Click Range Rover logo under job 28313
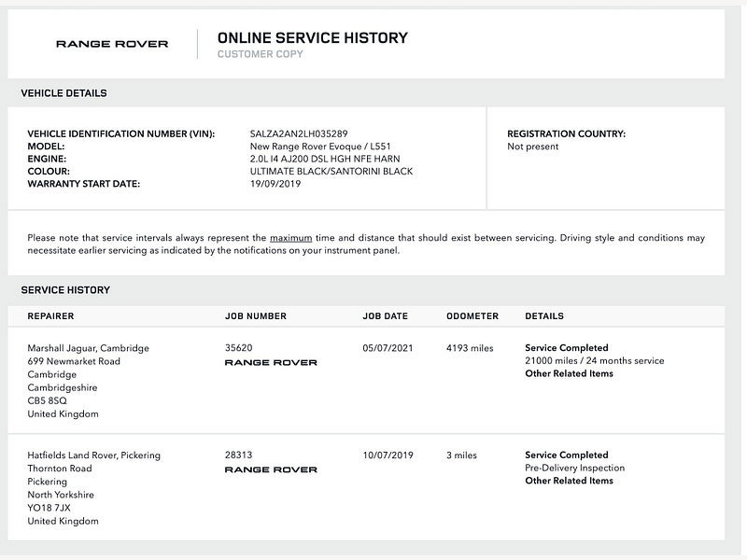Image resolution: width=747 pixels, height=560 pixels. coord(271,469)
